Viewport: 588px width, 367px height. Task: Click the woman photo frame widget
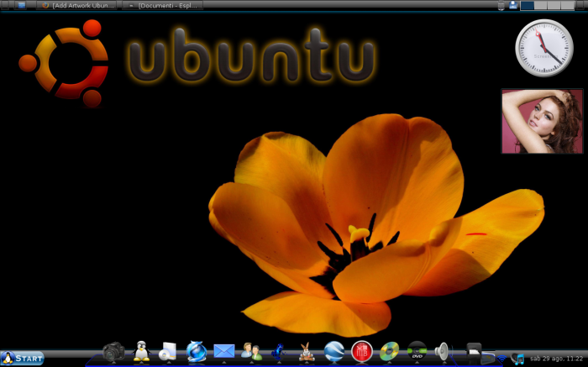tap(543, 122)
